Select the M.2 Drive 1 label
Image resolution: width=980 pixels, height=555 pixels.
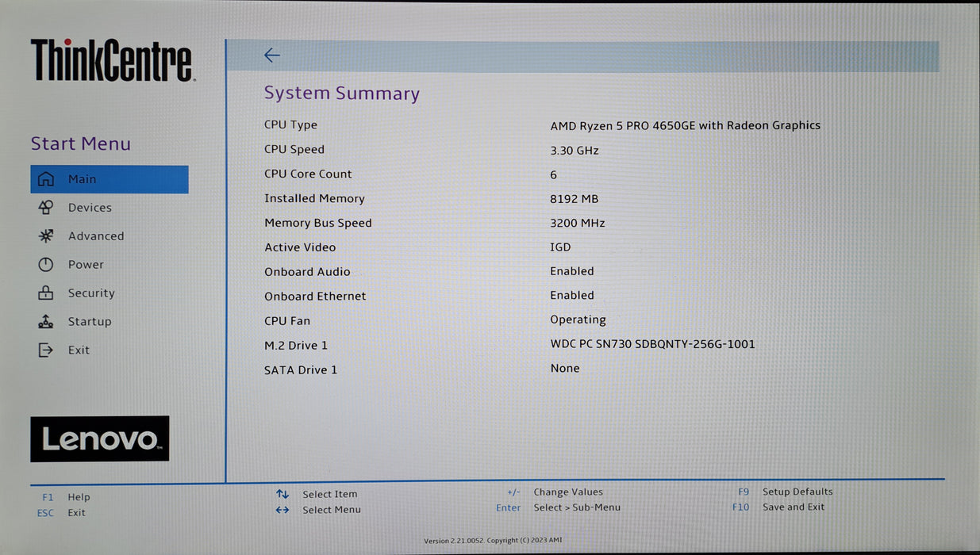[x=296, y=346]
